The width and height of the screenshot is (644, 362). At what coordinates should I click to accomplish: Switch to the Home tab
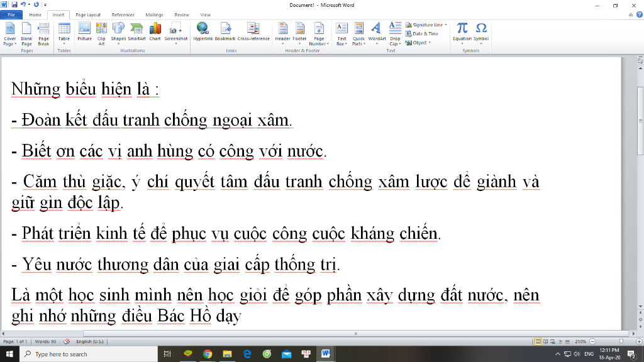tap(35, 15)
